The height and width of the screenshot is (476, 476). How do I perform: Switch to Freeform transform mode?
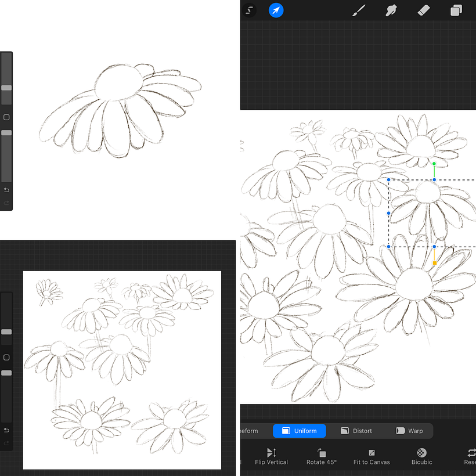pos(250,431)
